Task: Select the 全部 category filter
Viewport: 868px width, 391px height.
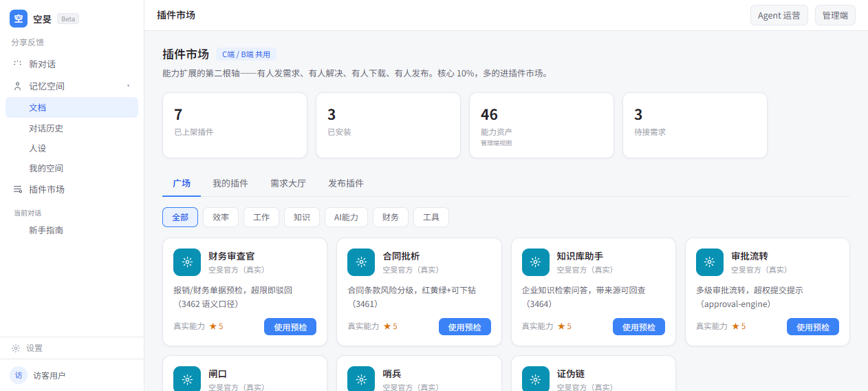Action: click(x=180, y=217)
